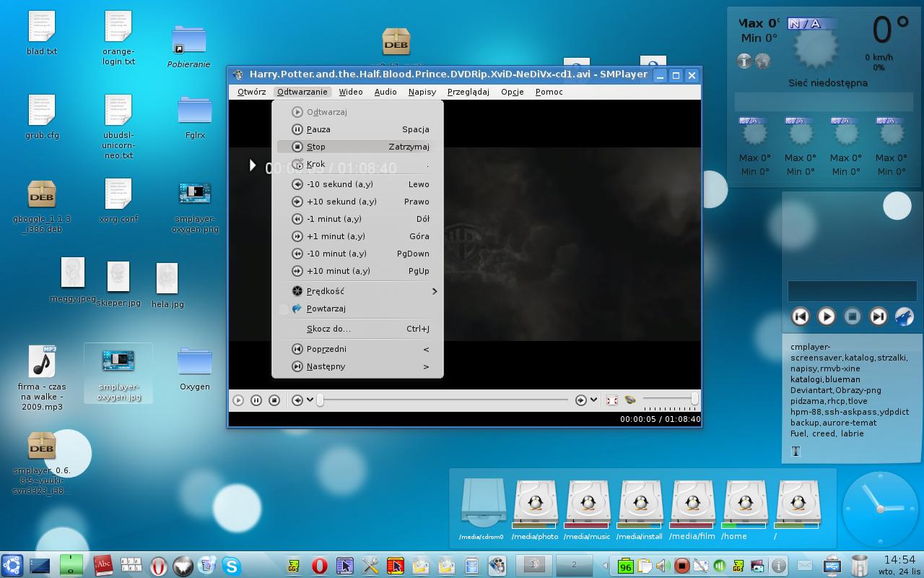Open the /media/film drive
The height and width of the screenshot is (578, 924).
[692, 504]
